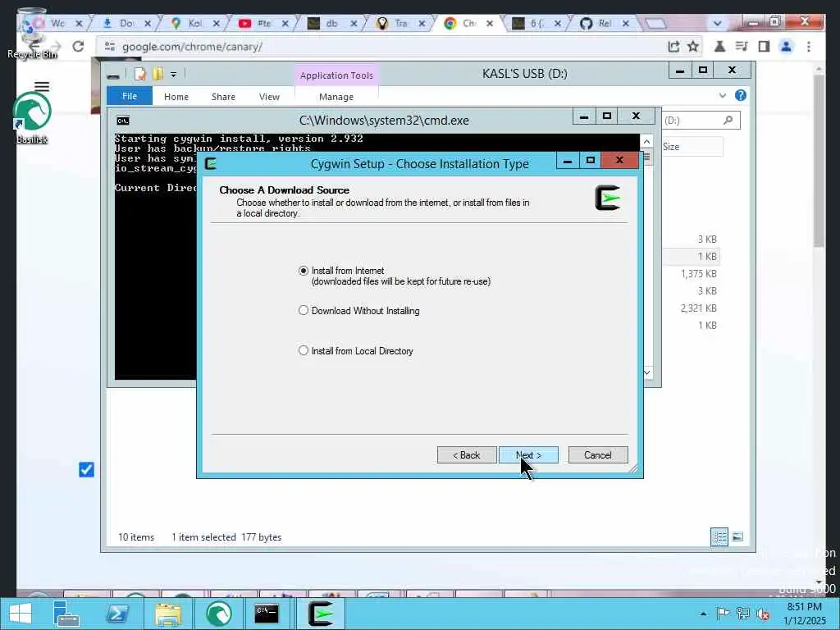Viewport: 840px width, 630px height.
Task: Click the magnifier icon in Explorer search box
Action: coord(728,120)
